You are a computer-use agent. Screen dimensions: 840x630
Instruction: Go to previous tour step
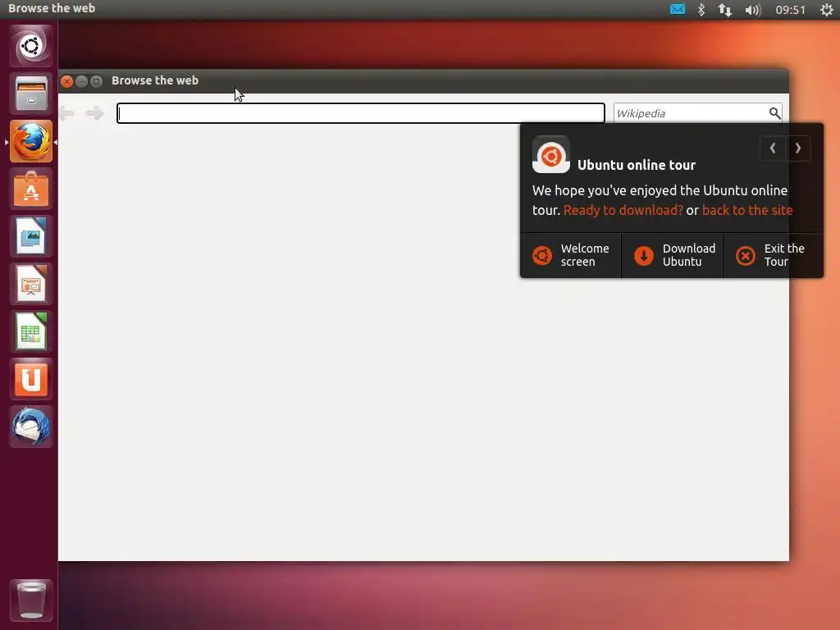click(773, 148)
